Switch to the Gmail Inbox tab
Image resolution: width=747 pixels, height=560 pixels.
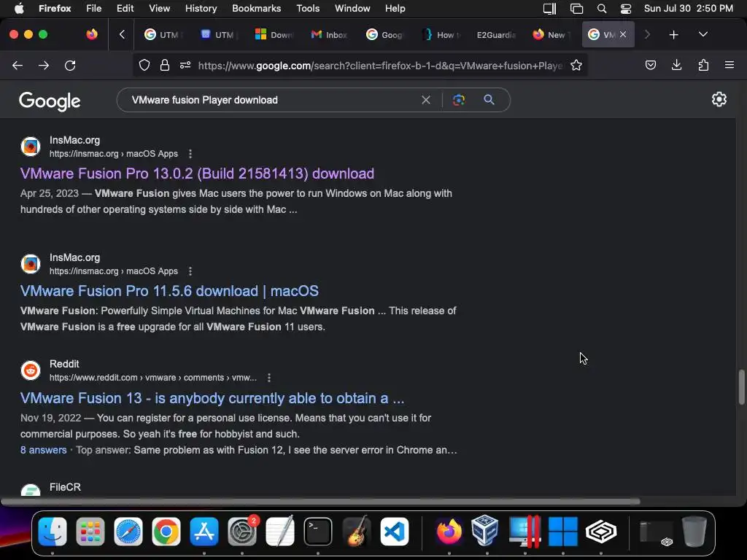click(x=329, y=35)
